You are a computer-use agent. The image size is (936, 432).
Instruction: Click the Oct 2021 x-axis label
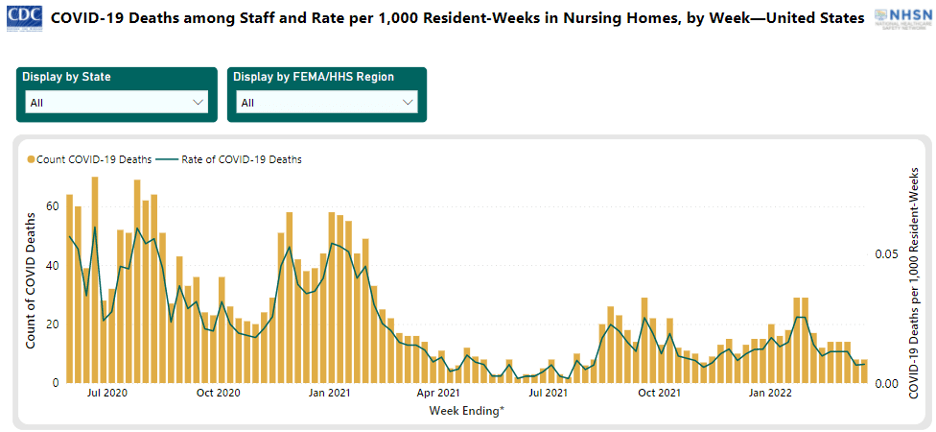tap(658, 394)
